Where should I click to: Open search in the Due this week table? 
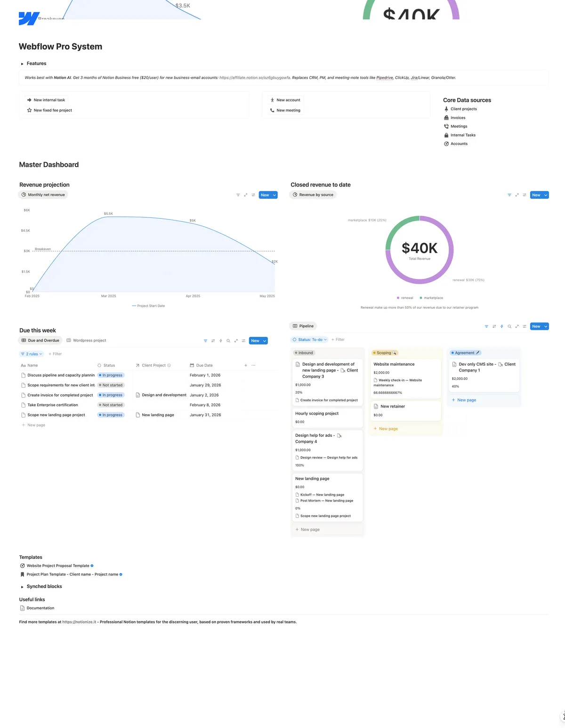(228, 341)
